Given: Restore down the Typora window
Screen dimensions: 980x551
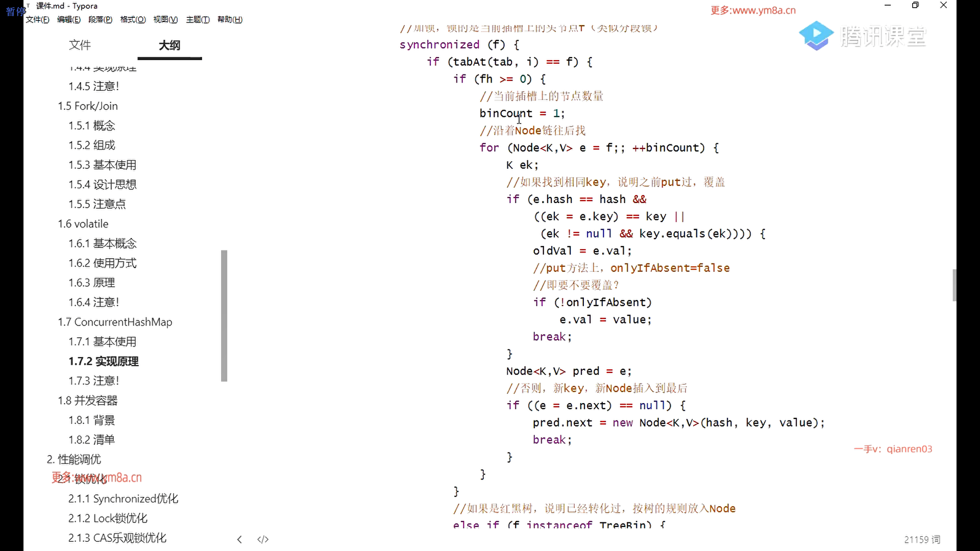Looking at the screenshot, I should pos(915,6).
